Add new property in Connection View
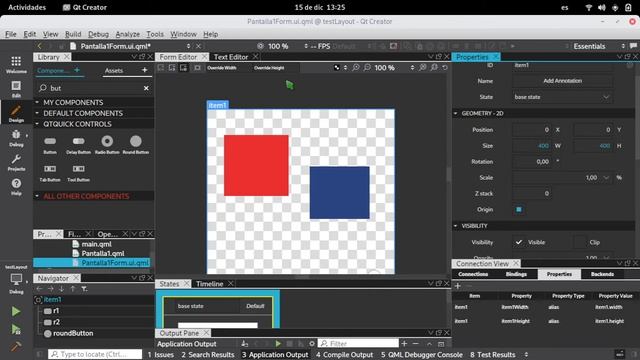The width and height of the screenshot is (640, 360). pyautogui.click(x=458, y=286)
